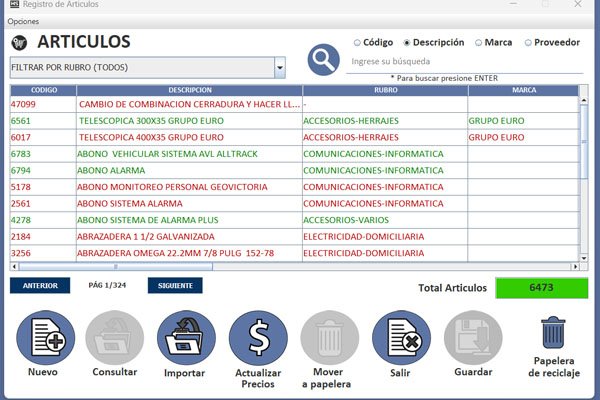Click the Consultar basket icon
Screen dimensions: 600x400
pyautogui.click(x=114, y=338)
